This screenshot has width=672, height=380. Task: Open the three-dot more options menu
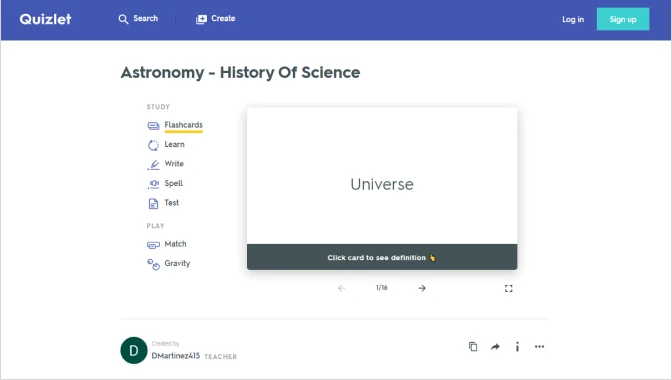540,347
